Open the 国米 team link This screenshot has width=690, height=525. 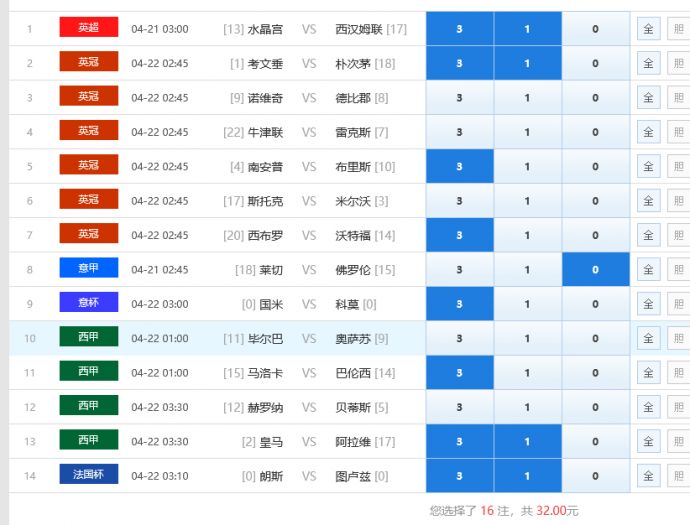point(271,304)
